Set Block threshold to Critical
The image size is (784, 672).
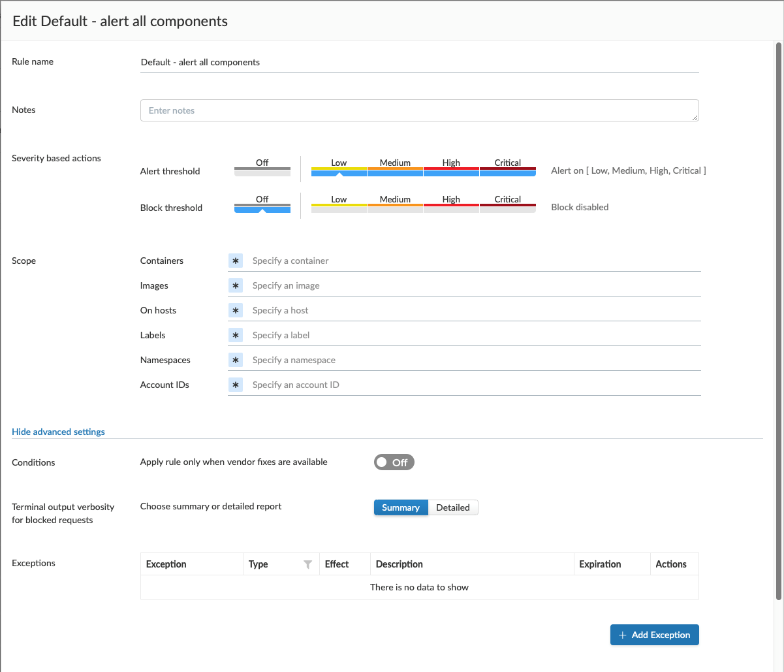(x=507, y=205)
